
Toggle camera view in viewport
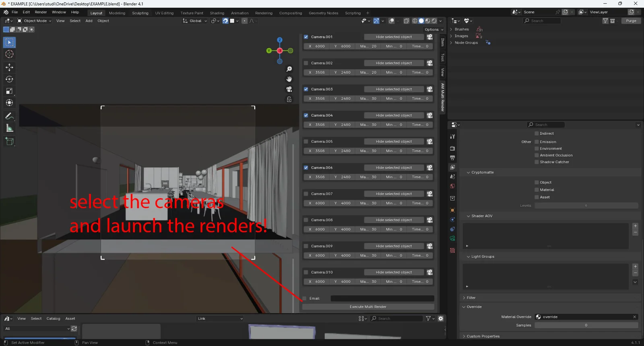[289, 89]
